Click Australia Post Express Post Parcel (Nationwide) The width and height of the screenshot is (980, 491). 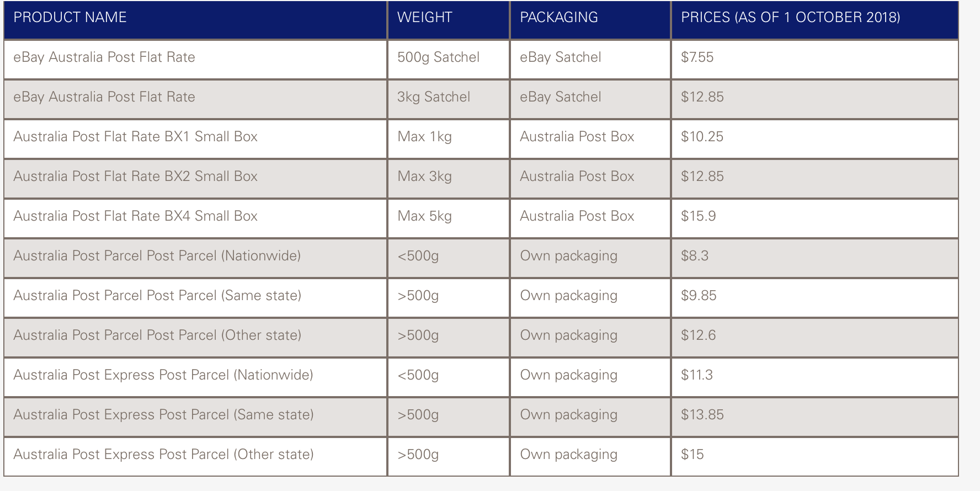pos(163,375)
